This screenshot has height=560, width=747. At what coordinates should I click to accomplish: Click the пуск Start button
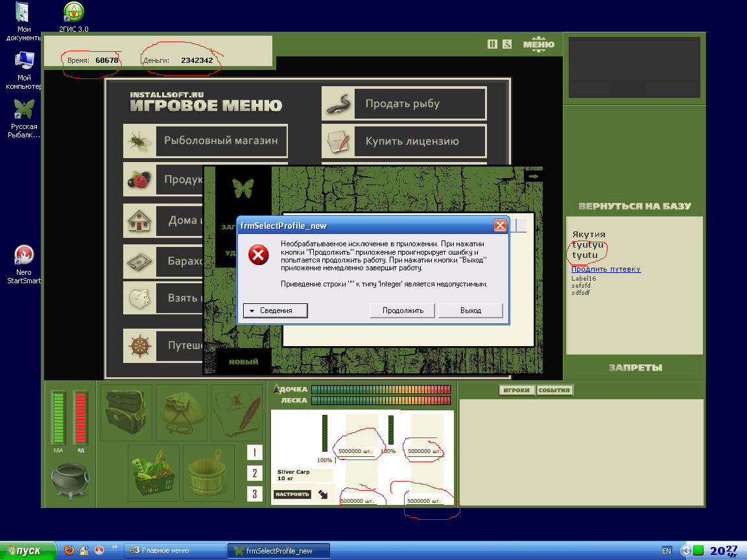pos(28,550)
